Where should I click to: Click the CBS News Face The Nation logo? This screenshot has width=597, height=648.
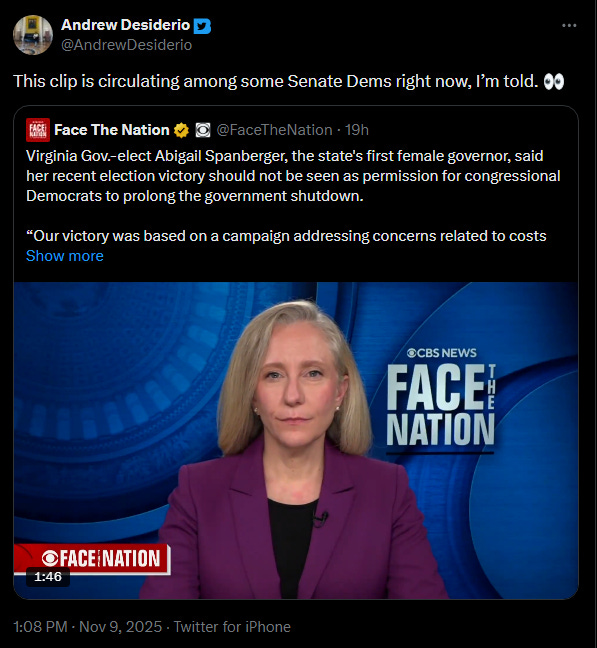tap(441, 398)
